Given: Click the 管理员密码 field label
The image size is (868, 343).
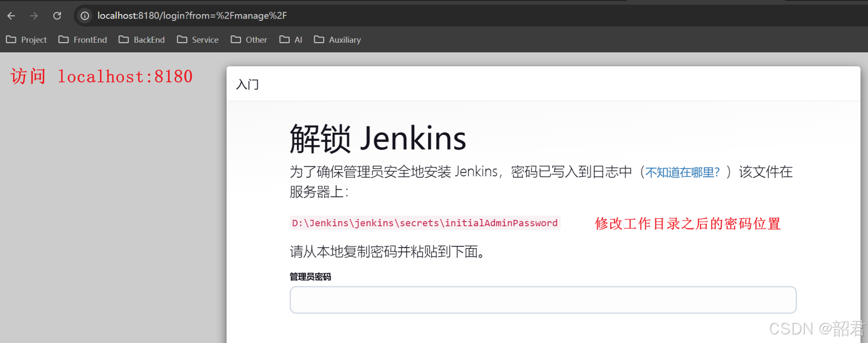Looking at the screenshot, I should pyautogui.click(x=311, y=277).
